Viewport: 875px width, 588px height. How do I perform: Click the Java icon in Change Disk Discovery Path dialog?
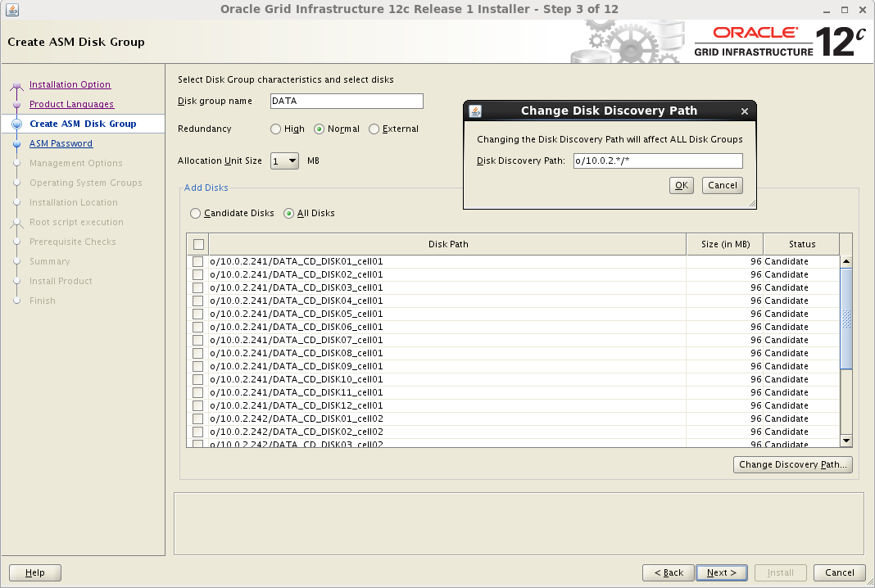[x=475, y=111]
